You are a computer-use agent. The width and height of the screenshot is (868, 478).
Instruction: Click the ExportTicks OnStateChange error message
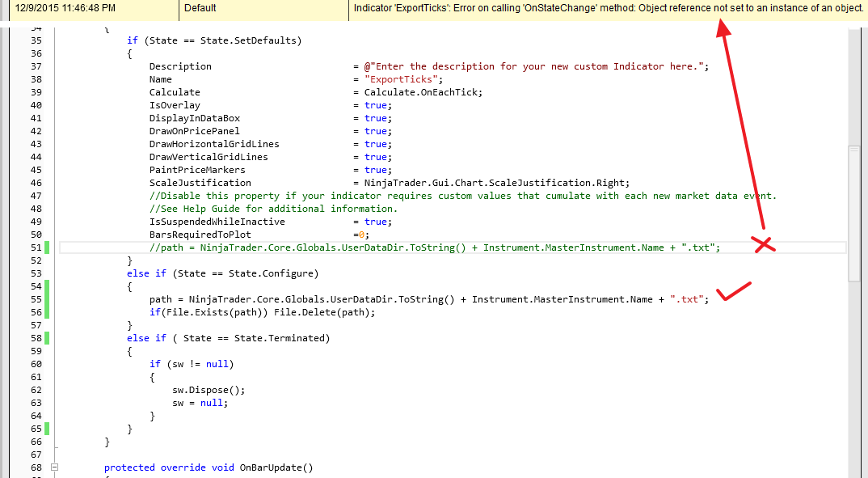click(x=609, y=8)
